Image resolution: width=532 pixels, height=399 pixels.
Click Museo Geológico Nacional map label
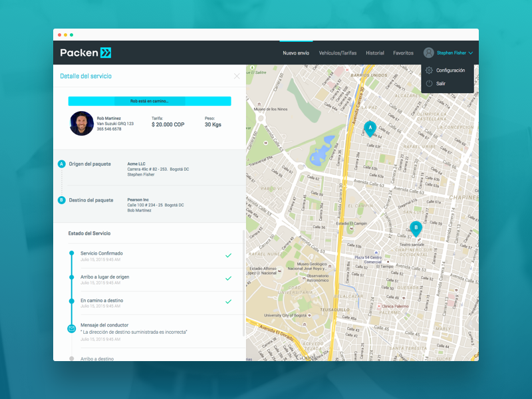click(307, 266)
